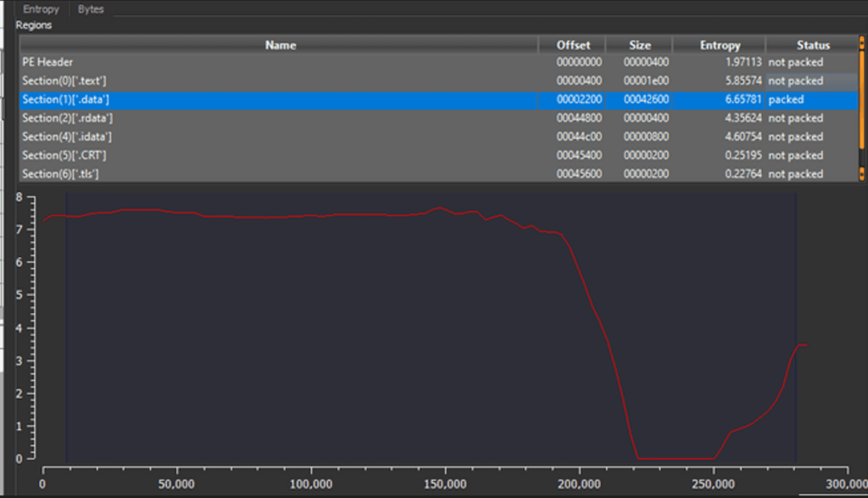
Task: Click the offset cell 00002200
Action: (579, 100)
